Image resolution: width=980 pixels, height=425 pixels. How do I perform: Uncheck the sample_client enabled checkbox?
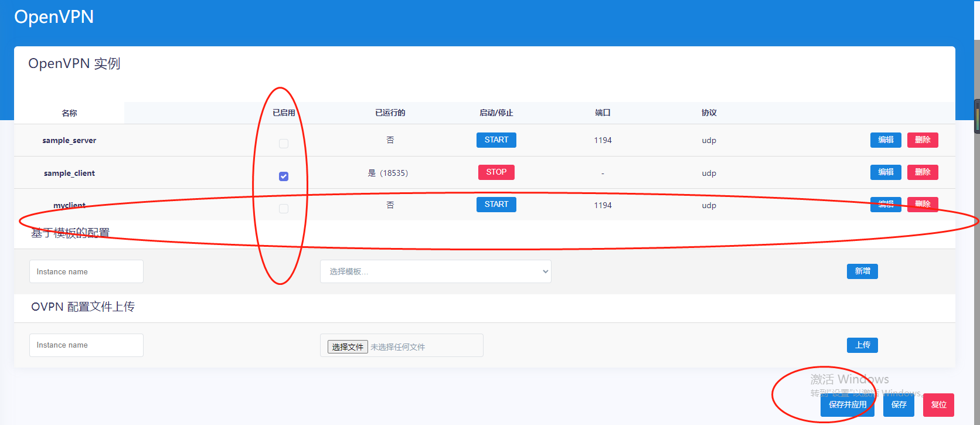point(284,176)
